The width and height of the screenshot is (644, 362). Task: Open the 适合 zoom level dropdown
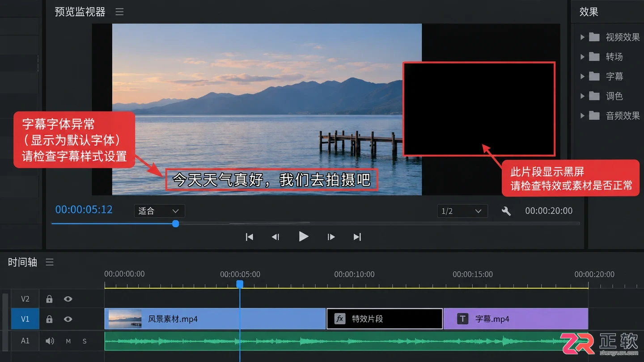(159, 211)
